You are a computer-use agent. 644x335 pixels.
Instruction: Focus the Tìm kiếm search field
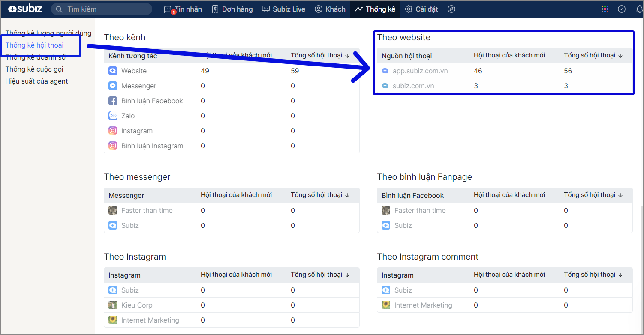pyautogui.click(x=103, y=9)
